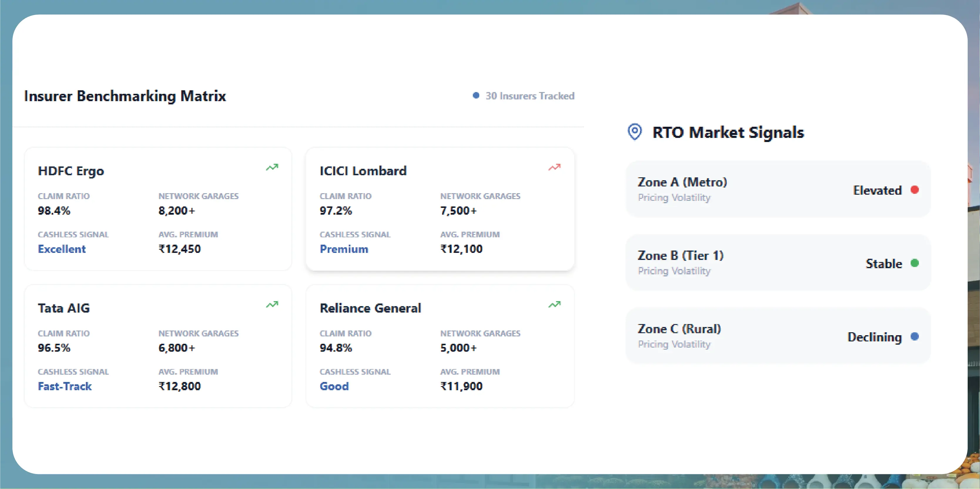Viewport: 980px width, 489px height.
Task: Click the Good cashless signal link
Action: (x=334, y=386)
